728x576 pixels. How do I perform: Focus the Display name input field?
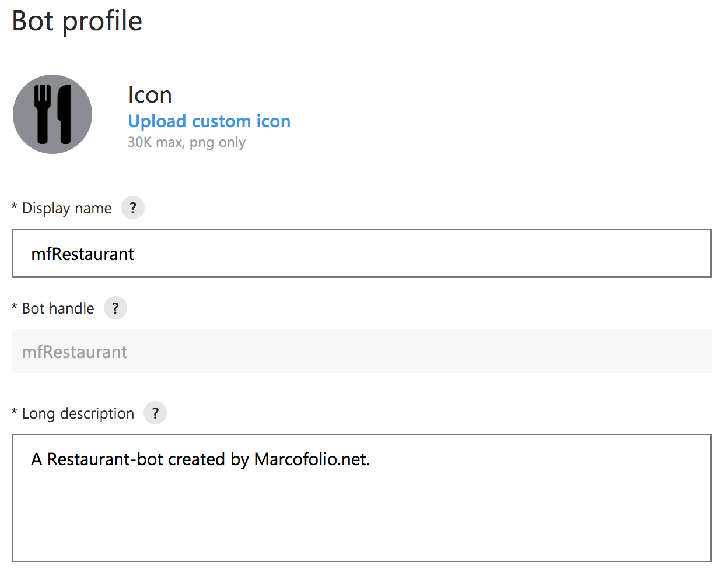point(362,253)
